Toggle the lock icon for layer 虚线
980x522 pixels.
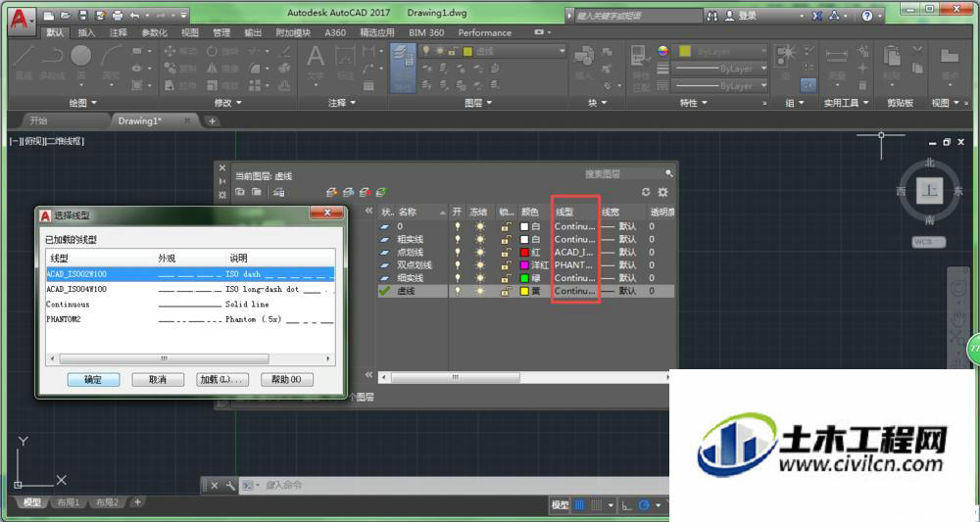(505, 291)
